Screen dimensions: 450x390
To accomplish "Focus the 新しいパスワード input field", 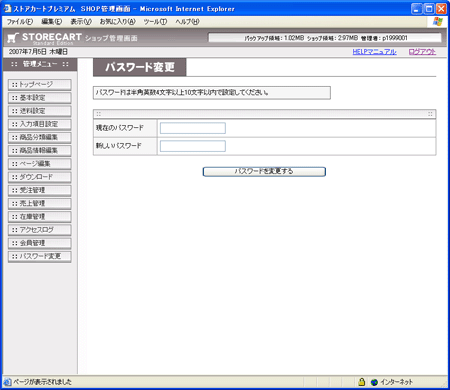I will pyautogui.click(x=193, y=146).
